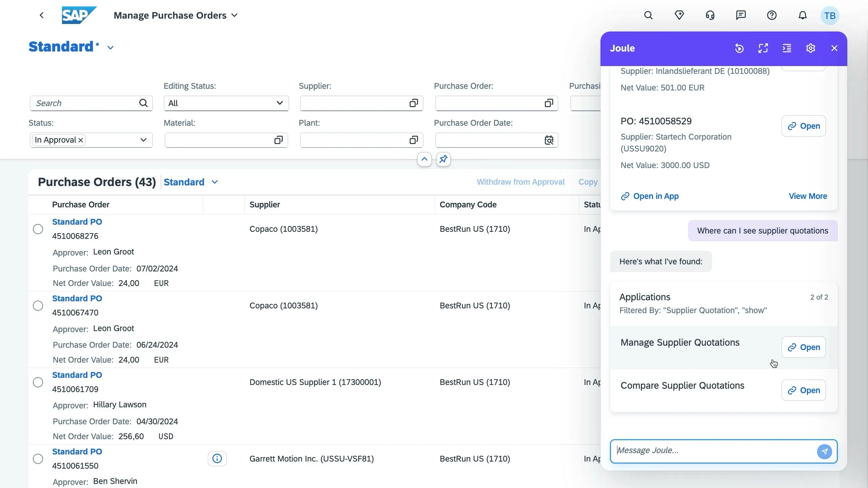Screen dimensions: 868x488
Task: Click the Purchase Orders (43) table title
Action: coord(97,182)
